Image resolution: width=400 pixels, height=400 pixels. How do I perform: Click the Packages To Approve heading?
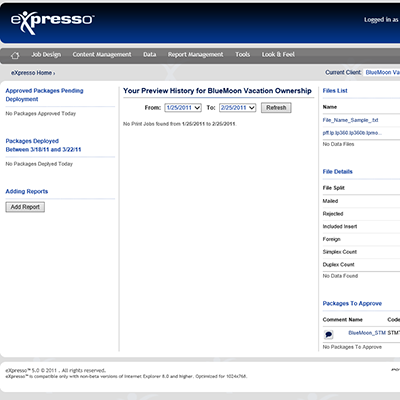pyautogui.click(x=352, y=303)
